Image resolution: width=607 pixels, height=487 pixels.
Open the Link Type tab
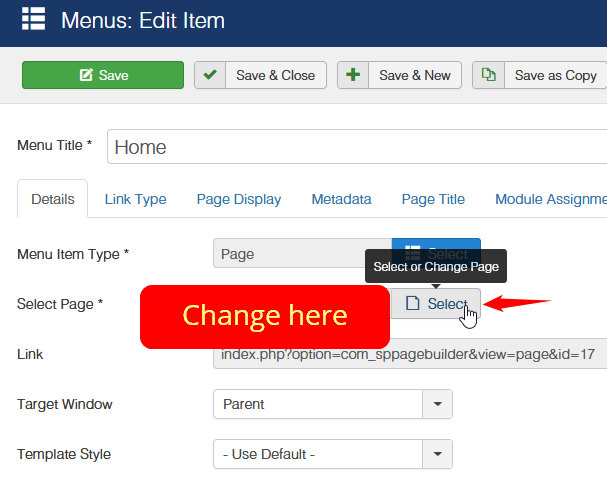(x=135, y=199)
